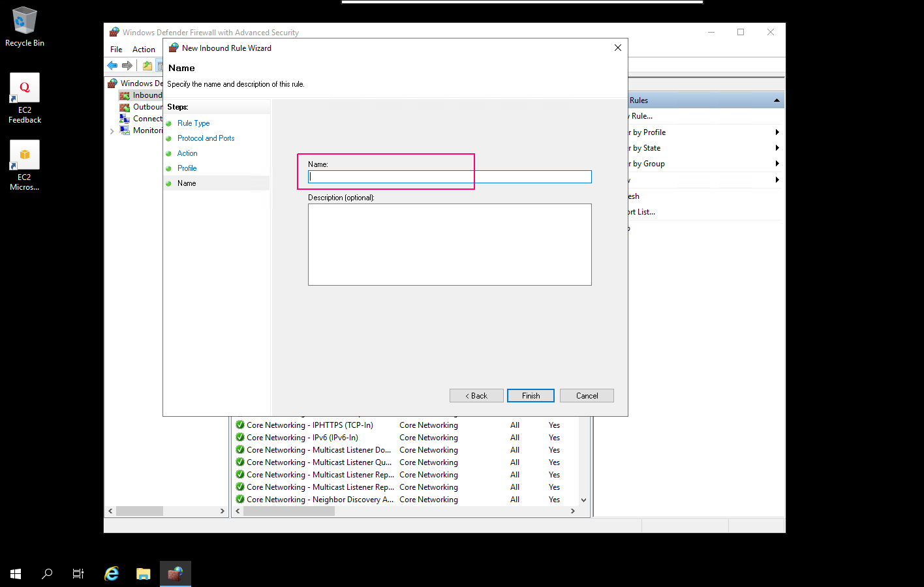This screenshot has width=924, height=587.
Task: Open the Recycle Bin desktop icon
Action: (x=25, y=27)
